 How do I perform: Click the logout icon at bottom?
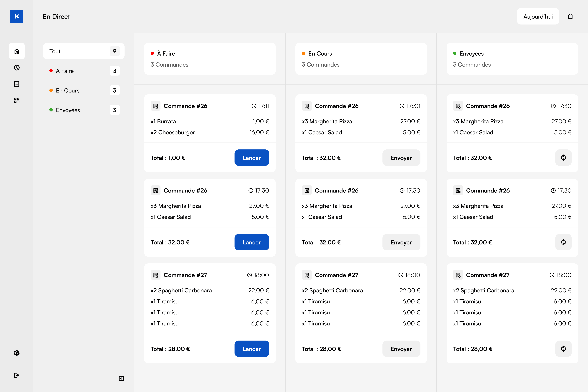click(x=17, y=375)
